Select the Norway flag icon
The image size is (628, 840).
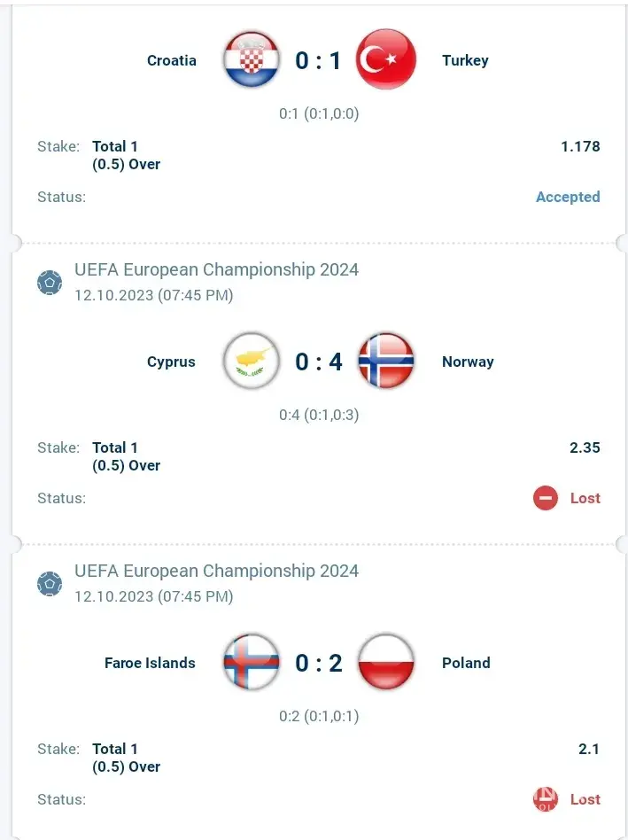386,362
